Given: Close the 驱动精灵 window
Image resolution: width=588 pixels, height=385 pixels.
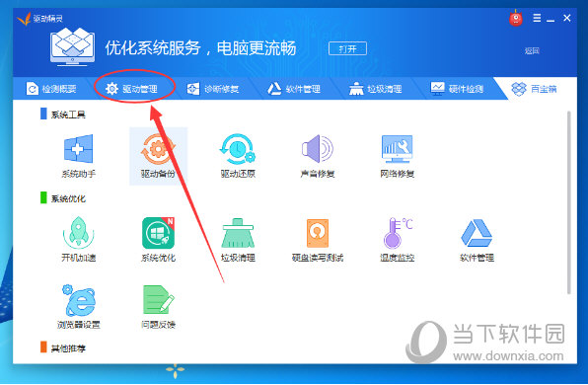Looking at the screenshot, I should pyautogui.click(x=566, y=18).
